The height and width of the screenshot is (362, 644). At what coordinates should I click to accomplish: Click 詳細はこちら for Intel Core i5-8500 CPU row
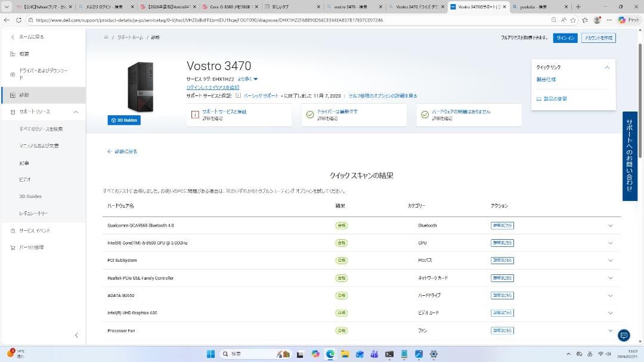(502, 243)
